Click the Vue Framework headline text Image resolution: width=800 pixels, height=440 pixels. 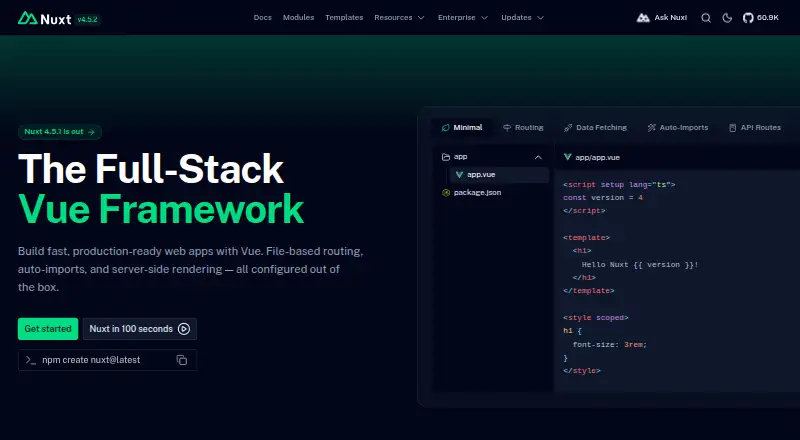coord(161,209)
